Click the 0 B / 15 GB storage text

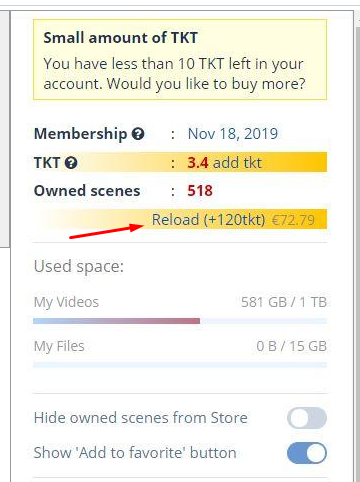click(291, 346)
